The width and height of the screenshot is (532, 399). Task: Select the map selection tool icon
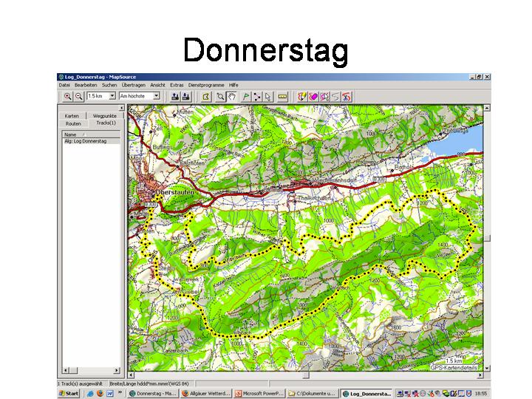click(x=206, y=96)
